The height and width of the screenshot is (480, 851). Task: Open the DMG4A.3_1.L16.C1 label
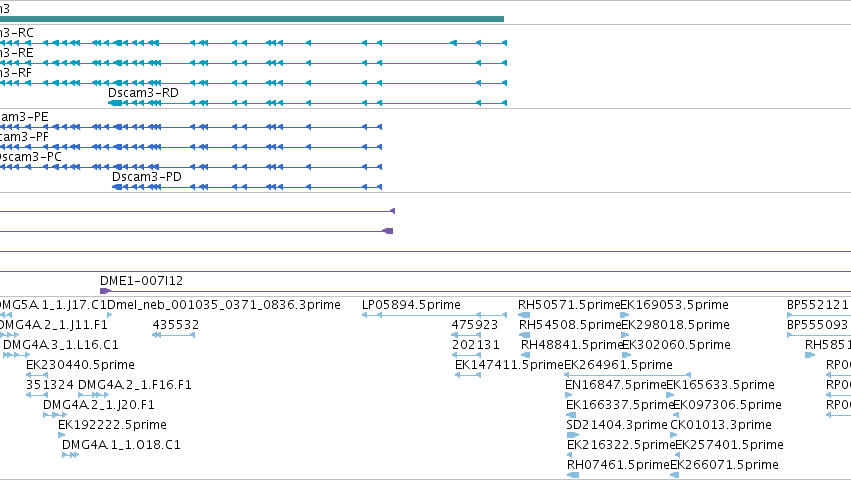pyautogui.click(x=61, y=345)
